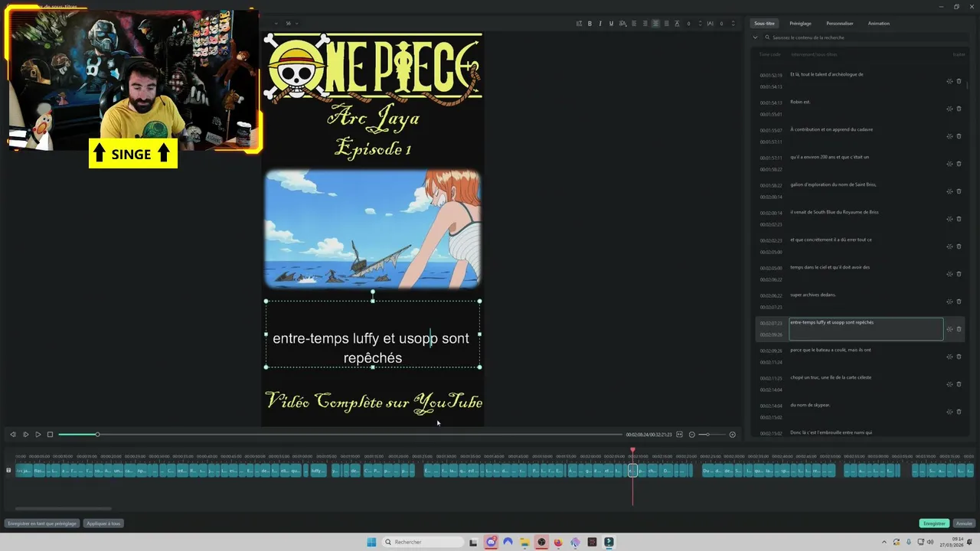The image size is (980, 551).
Task: Edit text field 'entre-temps luffy et usopp sont repêchés'
Action: (x=866, y=329)
